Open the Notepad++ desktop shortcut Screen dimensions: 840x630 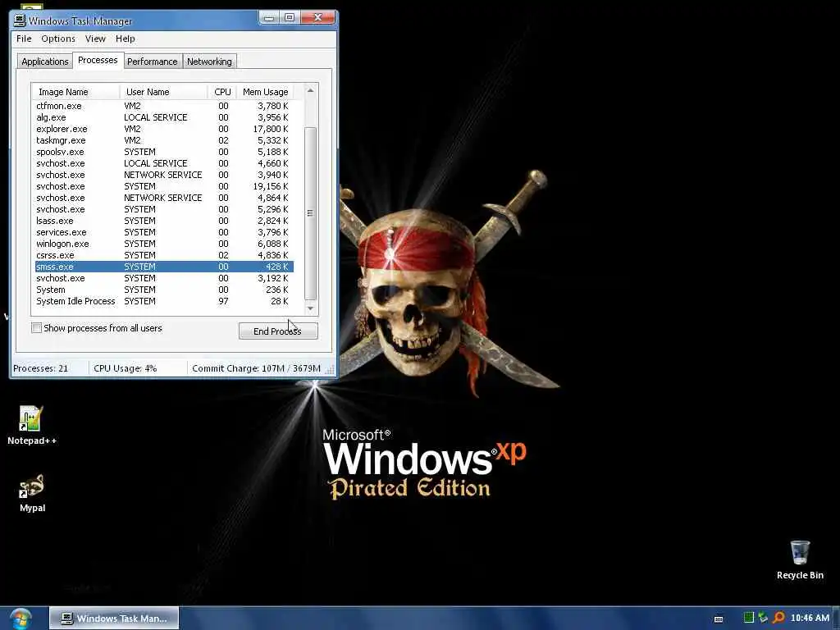pyautogui.click(x=31, y=426)
